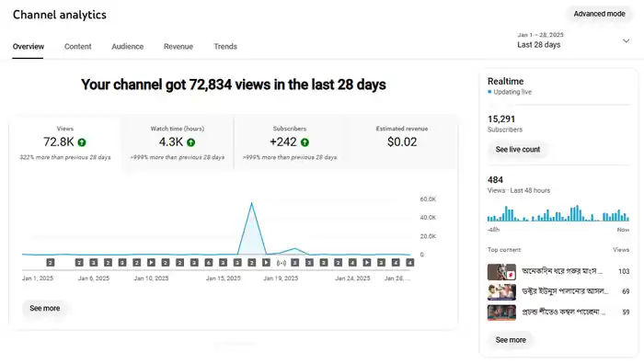Screen dimensions: 644x363
Task: Open thumbnail of top video with 103 views
Action: (x=501, y=271)
